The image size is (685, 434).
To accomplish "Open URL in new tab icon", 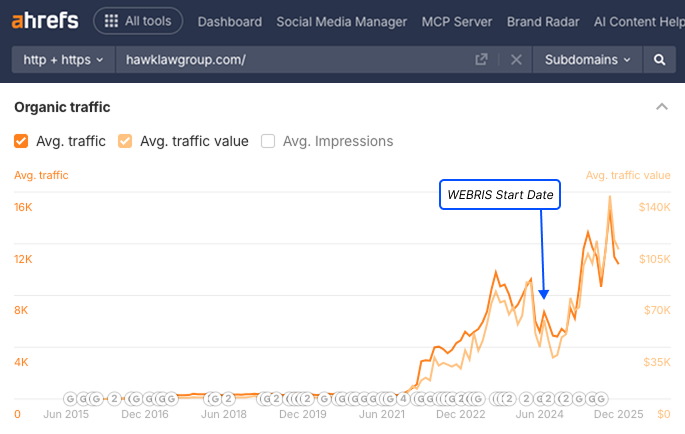I will click(x=482, y=60).
